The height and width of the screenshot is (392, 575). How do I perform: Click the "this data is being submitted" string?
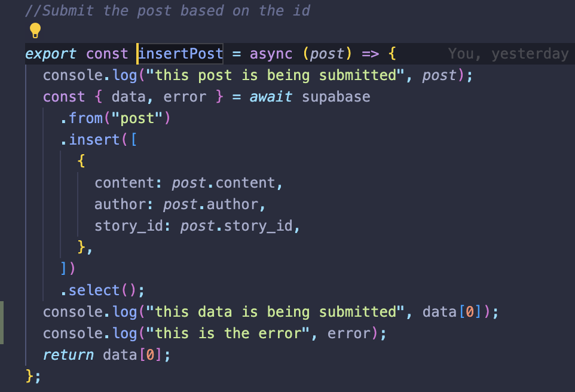[x=275, y=312]
